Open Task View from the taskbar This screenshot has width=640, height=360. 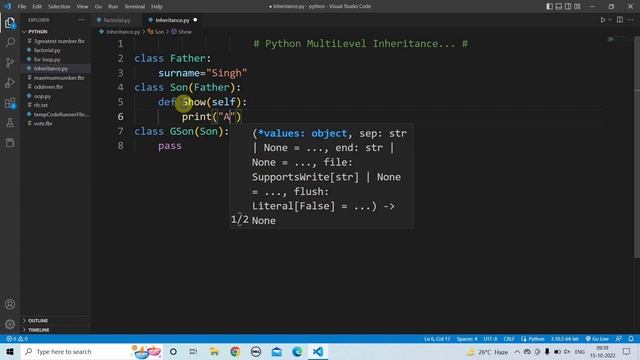pyautogui.click(x=193, y=351)
